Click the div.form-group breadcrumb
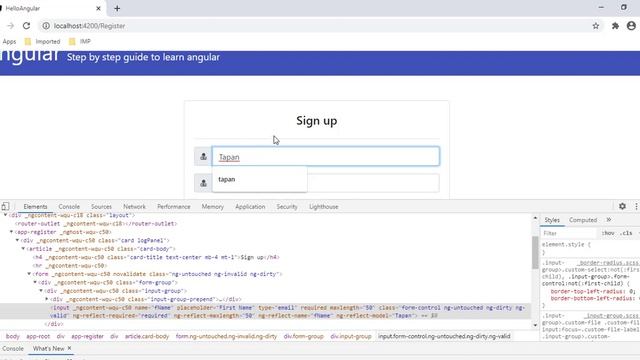This screenshot has width=640, height=360. (x=303, y=336)
